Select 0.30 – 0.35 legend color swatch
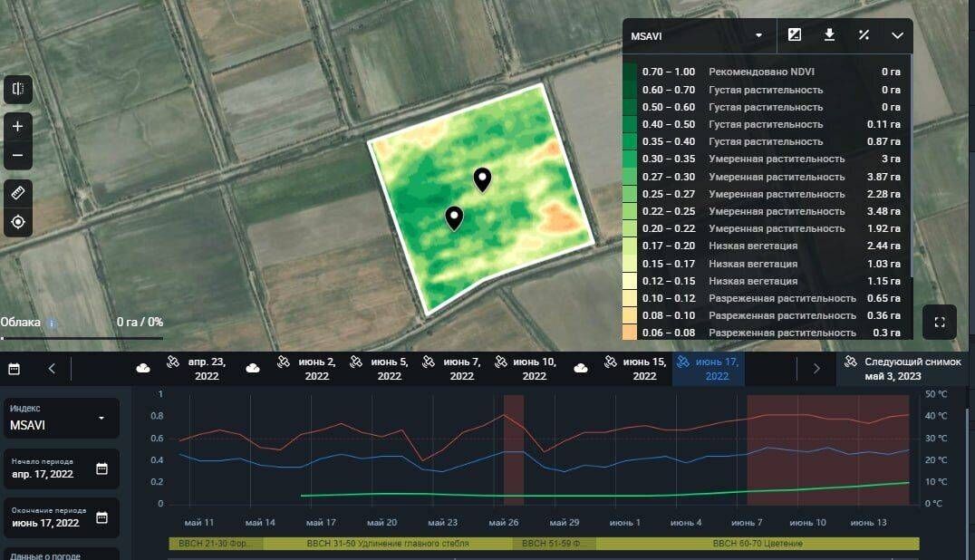 point(630,159)
